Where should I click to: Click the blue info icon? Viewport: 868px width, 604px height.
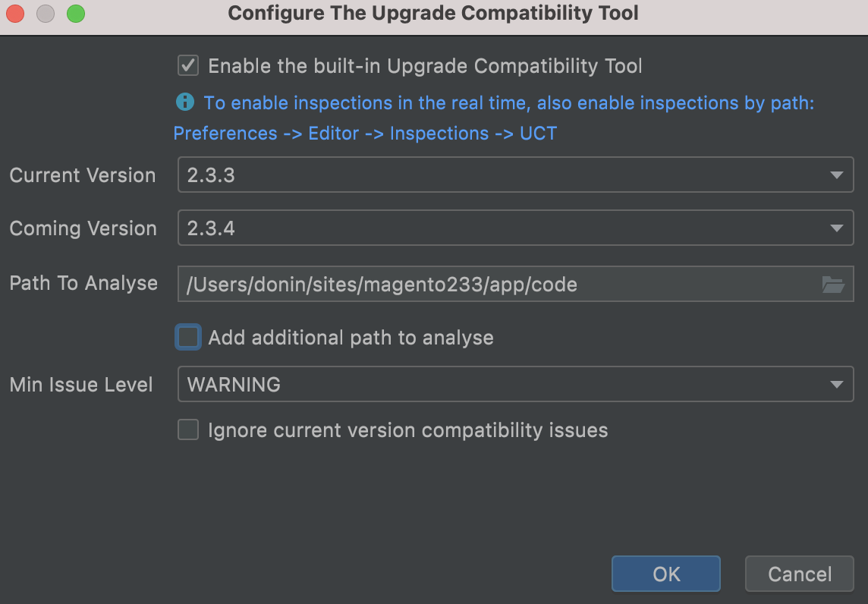(184, 102)
